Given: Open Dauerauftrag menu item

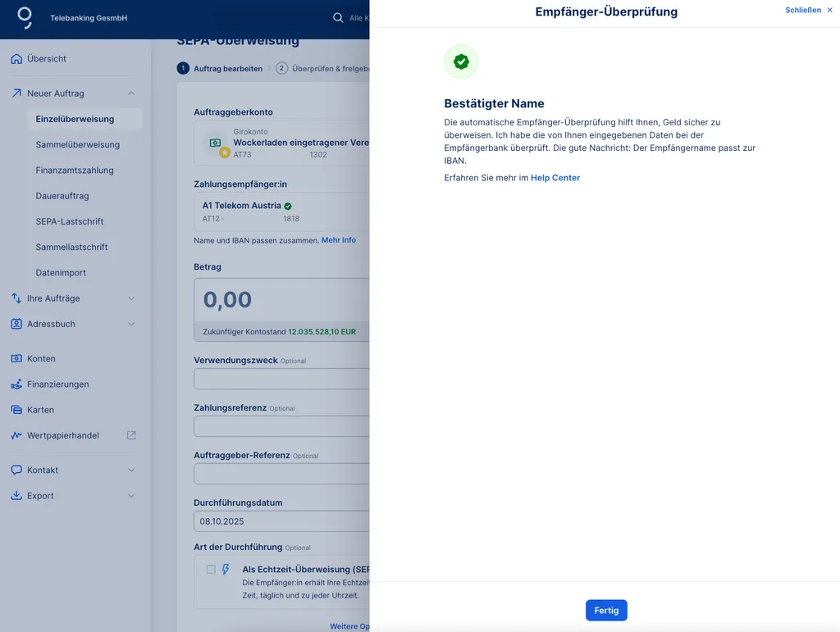Looking at the screenshot, I should click(62, 196).
